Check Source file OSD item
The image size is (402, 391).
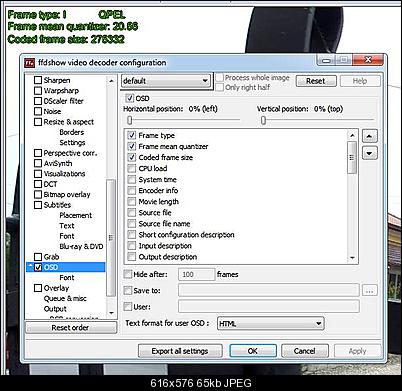coord(132,212)
